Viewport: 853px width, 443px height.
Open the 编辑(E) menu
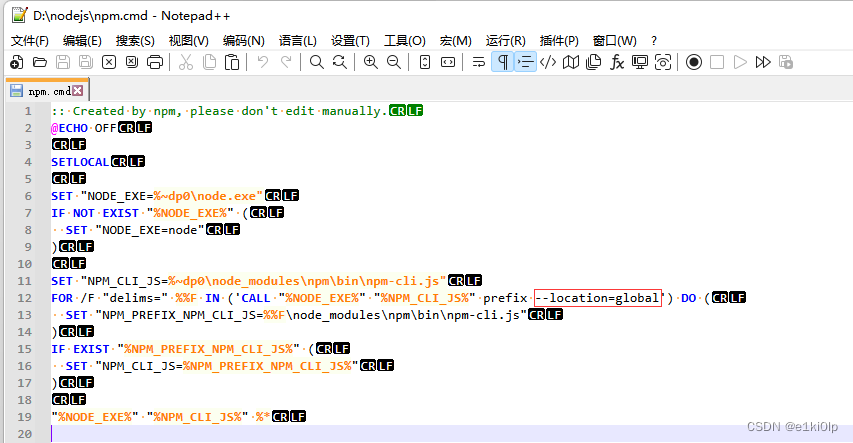(82, 41)
